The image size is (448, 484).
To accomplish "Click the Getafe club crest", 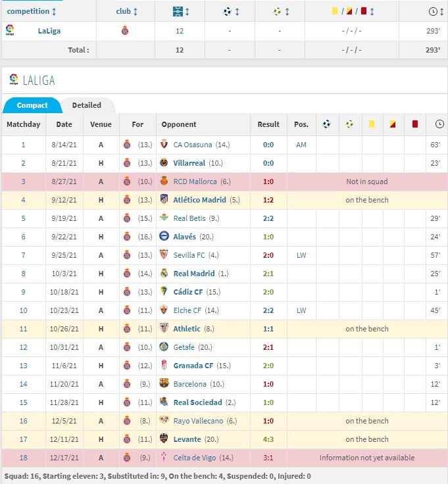I will pyautogui.click(x=164, y=347).
